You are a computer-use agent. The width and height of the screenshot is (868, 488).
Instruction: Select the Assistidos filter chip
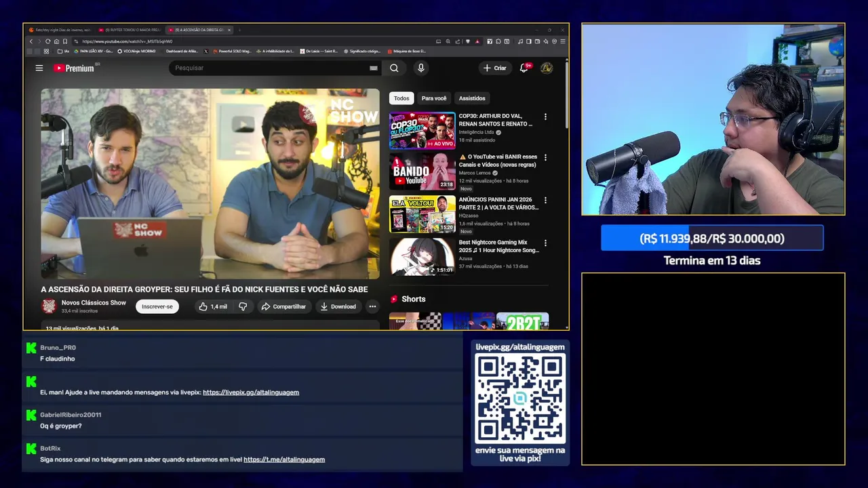click(472, 98)
